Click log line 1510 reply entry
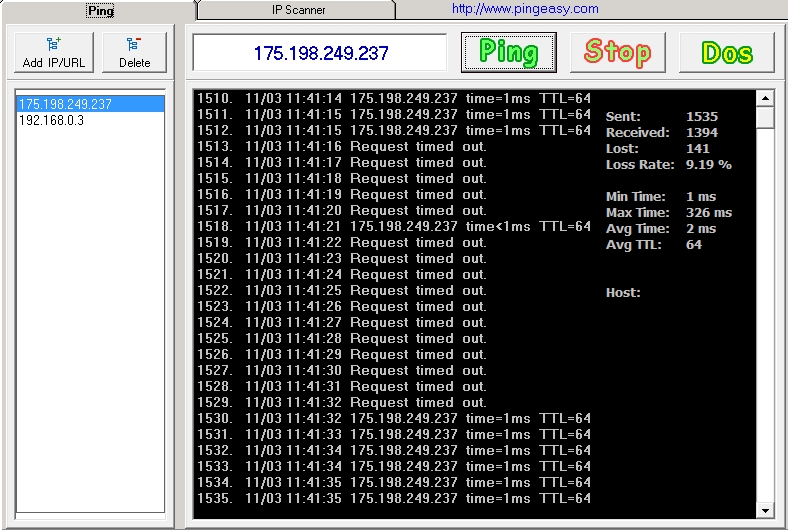This screenshot has width=788, height=530. 393,98
